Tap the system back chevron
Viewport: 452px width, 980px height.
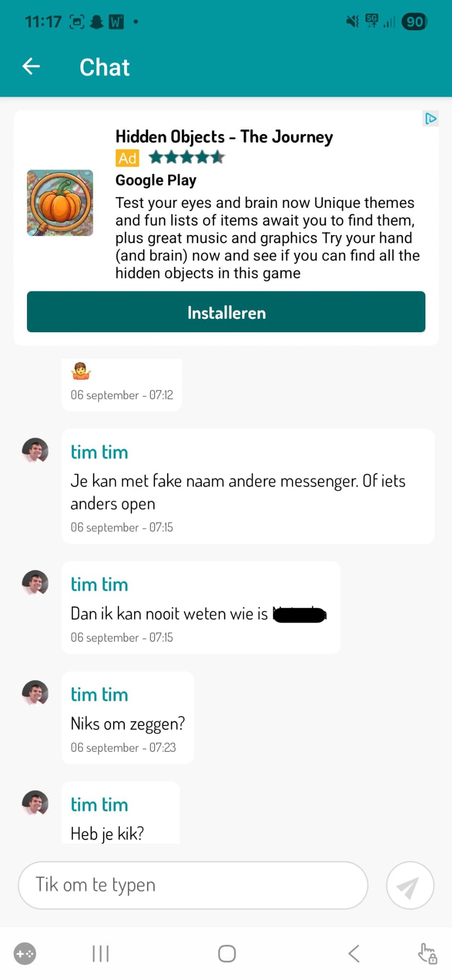tap(354, 954)
